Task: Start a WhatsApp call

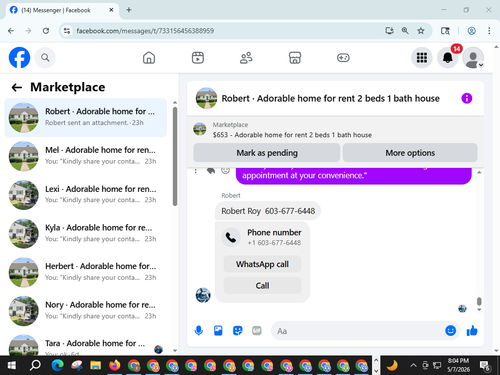Action: pyautogui.click(x=262, y=264)
